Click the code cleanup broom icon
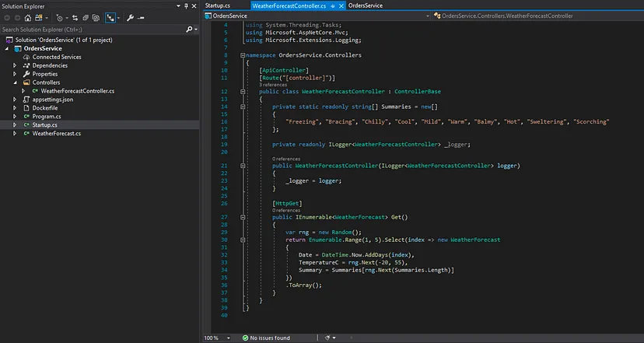The height and width of the screenshot is (343, 644). pos(327,338)
